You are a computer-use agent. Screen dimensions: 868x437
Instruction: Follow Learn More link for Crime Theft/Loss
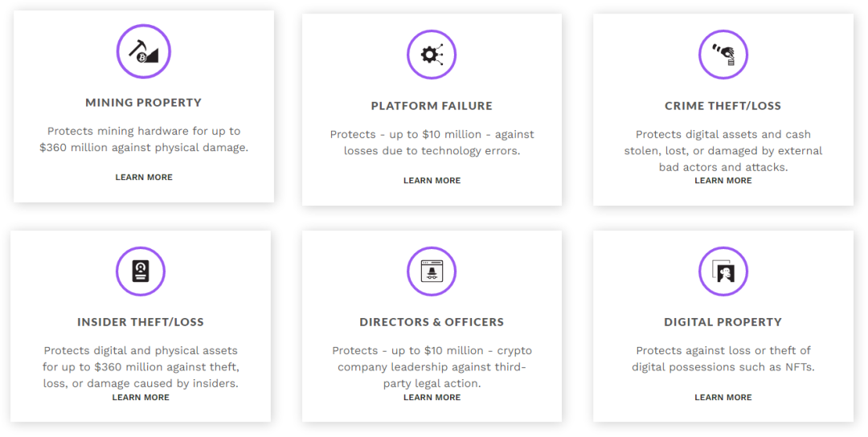(723, 181)
